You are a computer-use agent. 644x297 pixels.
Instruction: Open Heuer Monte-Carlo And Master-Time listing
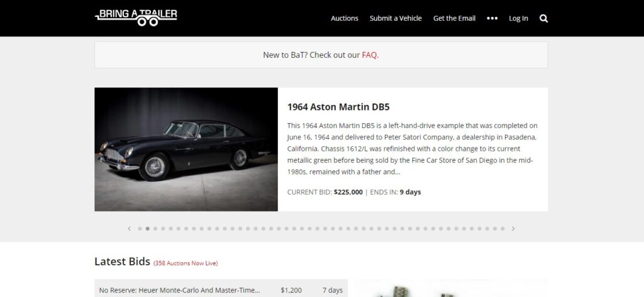click(179, 290)
